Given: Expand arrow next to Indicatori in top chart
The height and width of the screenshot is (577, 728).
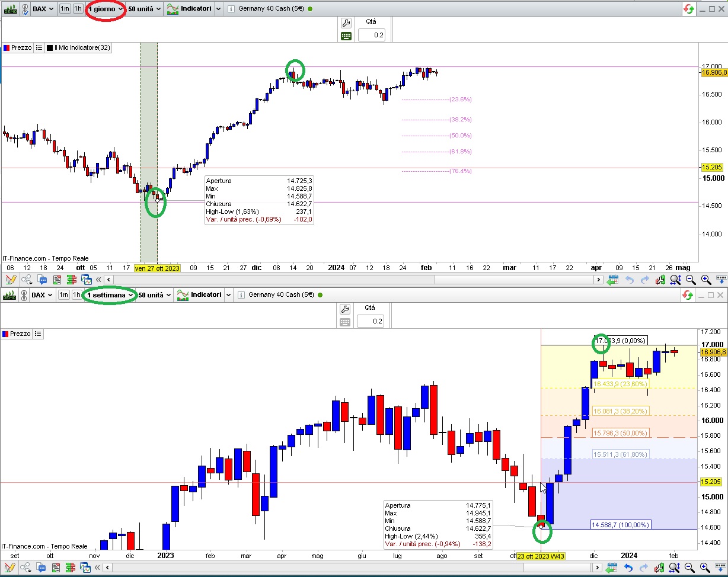Looking at the screenshot, I should coord(218,9).
